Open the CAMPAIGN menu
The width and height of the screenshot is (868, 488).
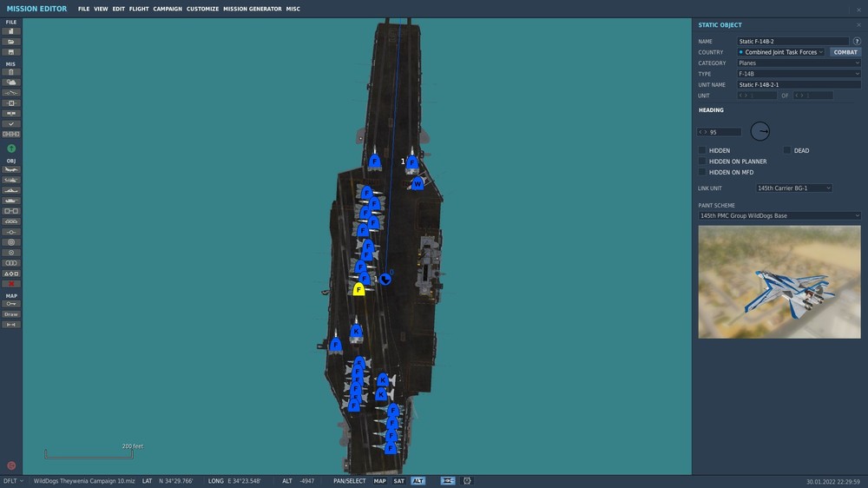(168, 9)
